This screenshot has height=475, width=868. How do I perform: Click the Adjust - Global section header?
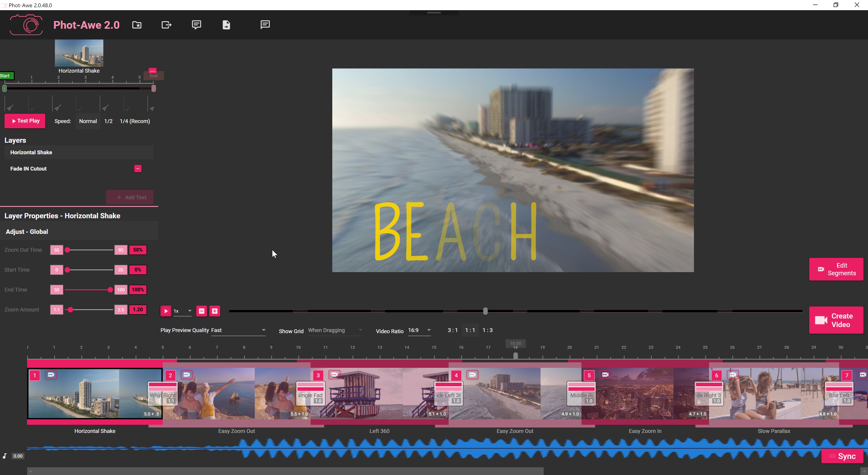click(x=79, y=232)
